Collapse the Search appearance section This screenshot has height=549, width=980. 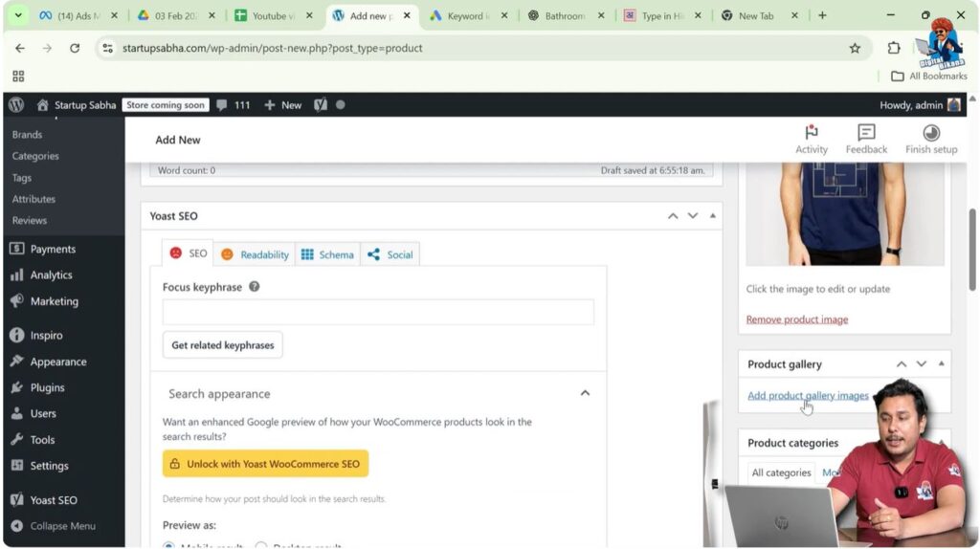tap(585, 393)
